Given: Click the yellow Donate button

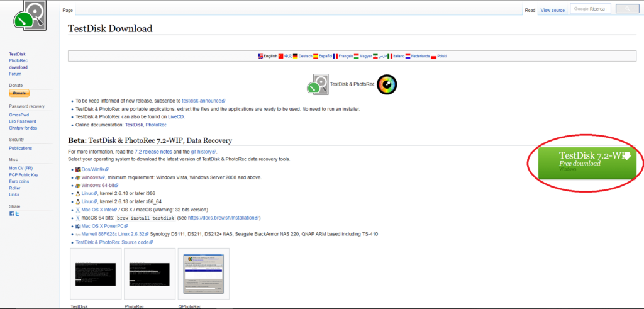Looking at the screenshot, I should tap(19, 93).
